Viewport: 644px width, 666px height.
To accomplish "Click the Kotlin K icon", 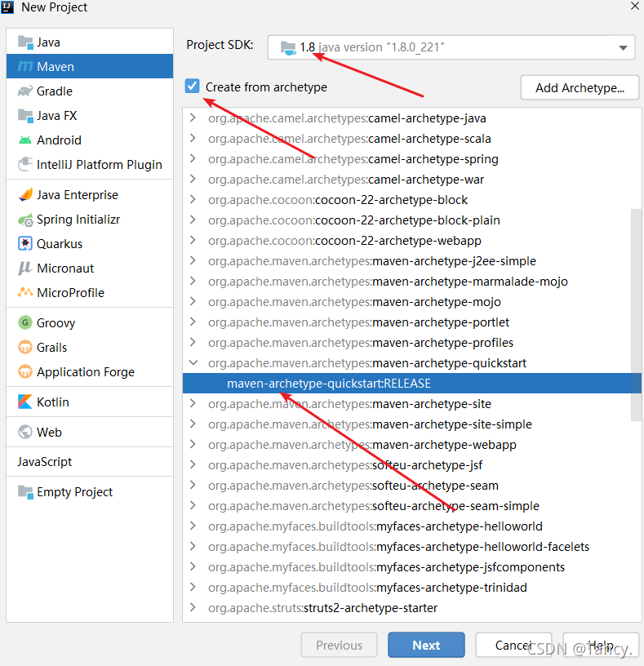I will (x=25, y=402).
